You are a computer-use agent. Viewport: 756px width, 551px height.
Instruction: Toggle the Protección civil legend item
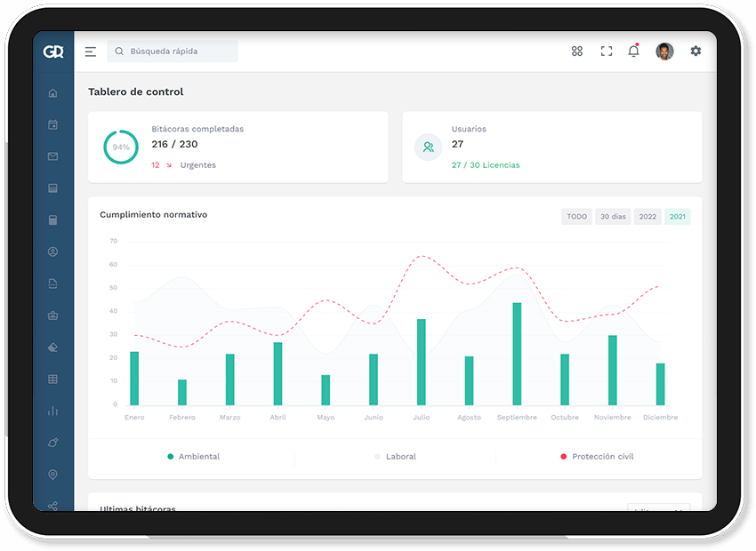click(x=597, y=457)
